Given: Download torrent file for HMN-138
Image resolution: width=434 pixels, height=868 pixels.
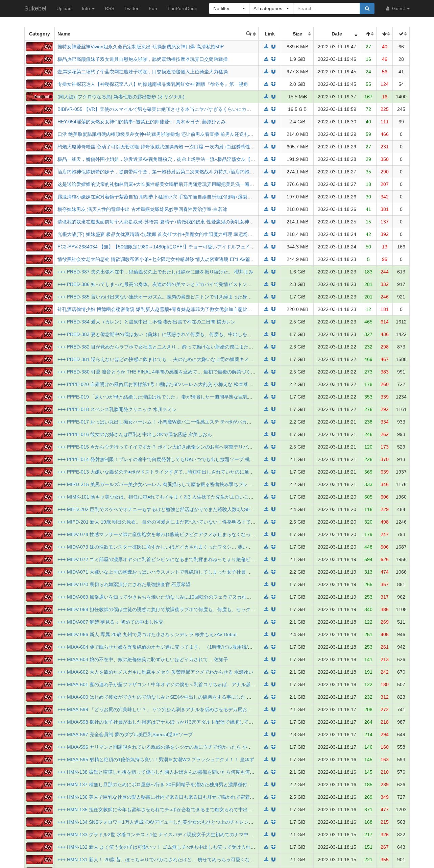Looking at the screenshot, I should [x=266, y=772].
